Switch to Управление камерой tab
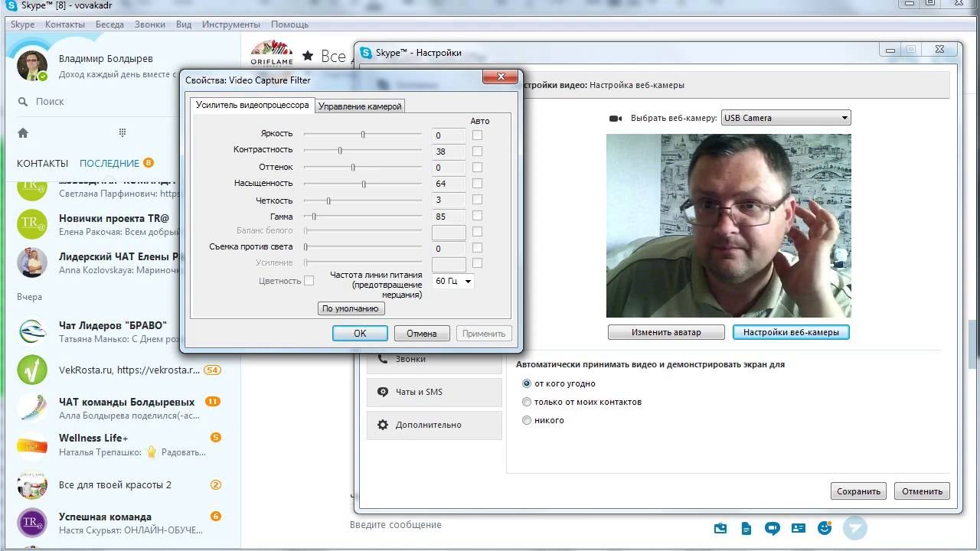This screenshot has width=980, height=551. click(x=360, y=106)
